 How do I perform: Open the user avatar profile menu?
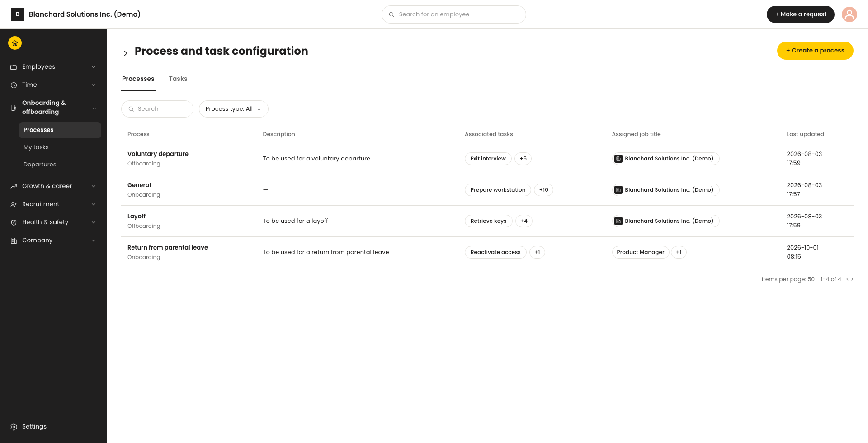click(849, 14)
